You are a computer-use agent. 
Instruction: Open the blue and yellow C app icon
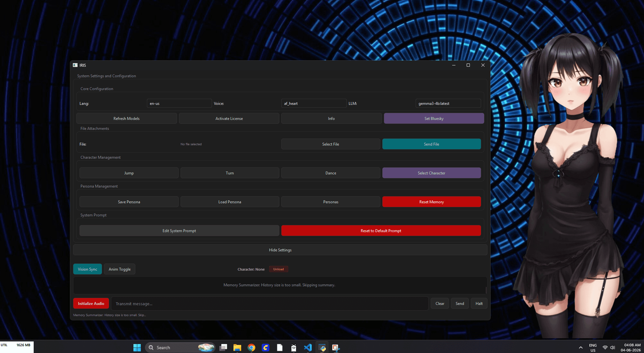266,348
